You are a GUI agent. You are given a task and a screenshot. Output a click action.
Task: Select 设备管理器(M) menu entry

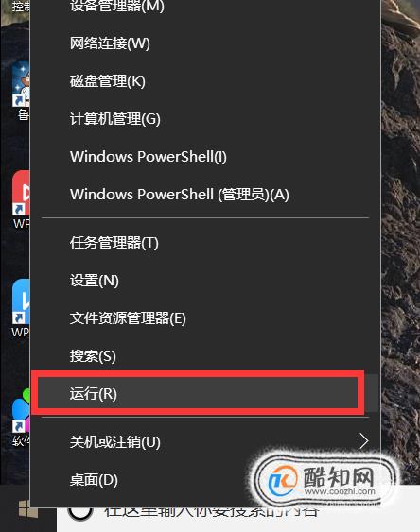pyautogui.click(x=205, y=6)
